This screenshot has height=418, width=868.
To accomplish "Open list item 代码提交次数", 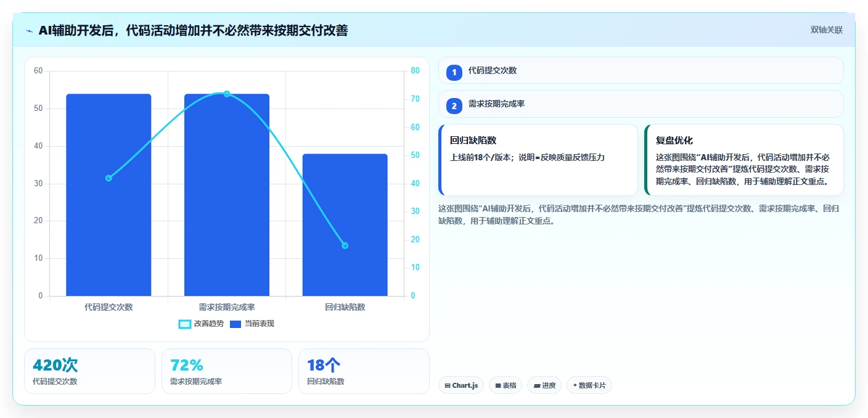I will point(641,70).
